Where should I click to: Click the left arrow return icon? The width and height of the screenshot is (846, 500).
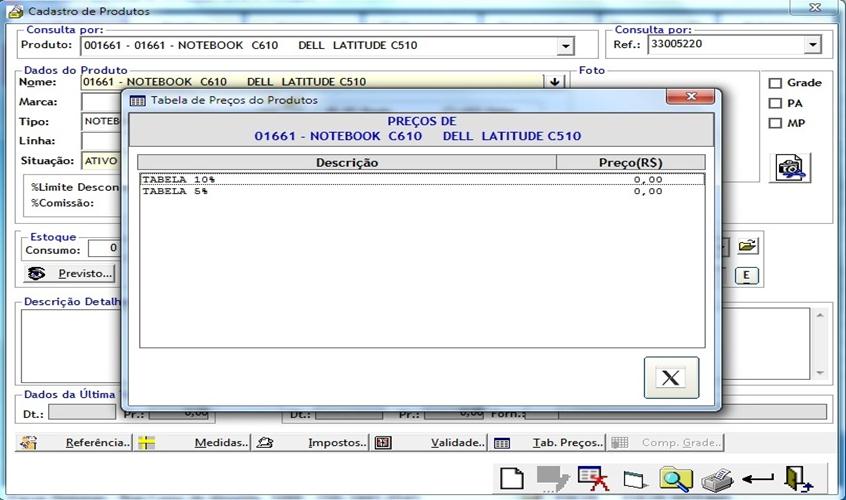[x=758, y=478]
